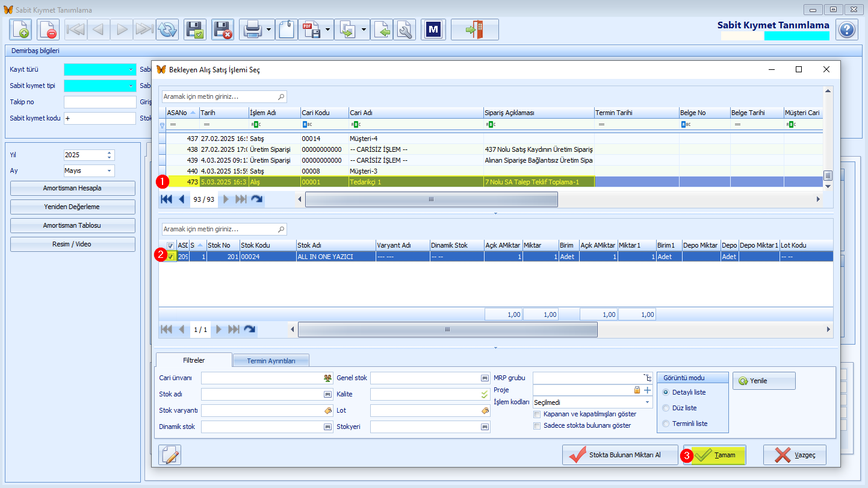Go to previous record in main toolbar

[x=98, y=29]
